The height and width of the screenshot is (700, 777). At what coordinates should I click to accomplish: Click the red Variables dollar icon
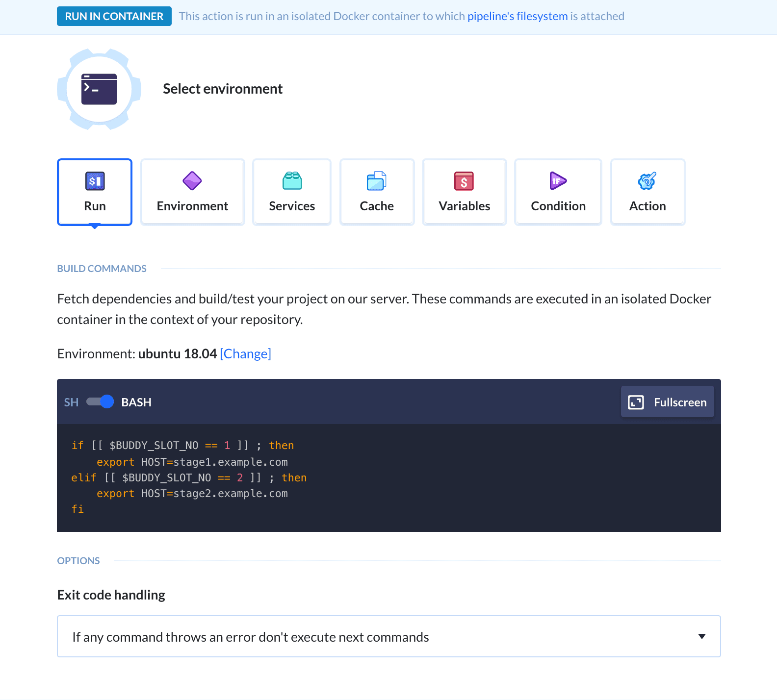coord(464,181)
